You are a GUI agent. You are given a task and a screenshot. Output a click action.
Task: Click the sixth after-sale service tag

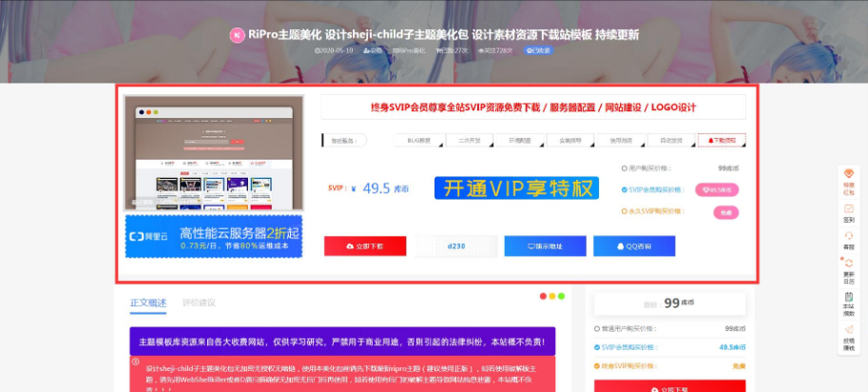point(671,141)
